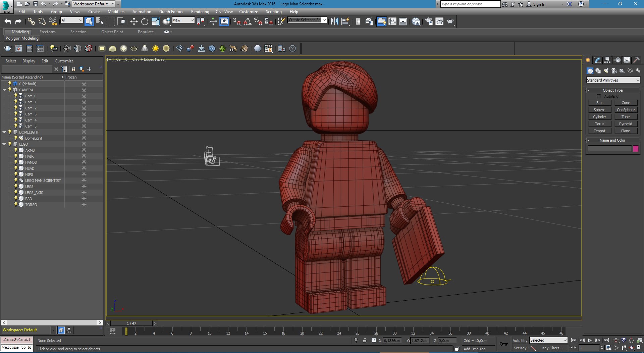Activate the Select and Move tool
Screen dimensions: 644x353
tap(134, 21)
